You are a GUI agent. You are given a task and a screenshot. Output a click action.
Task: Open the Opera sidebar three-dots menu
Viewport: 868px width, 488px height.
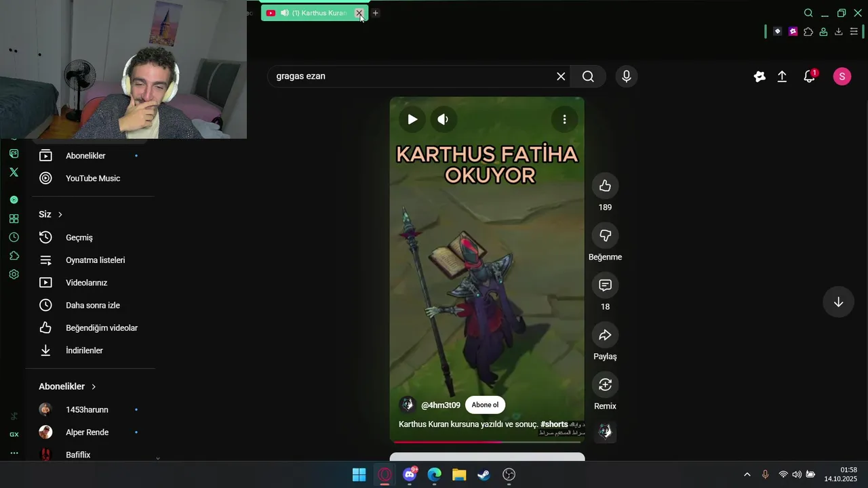click(14, 453)
